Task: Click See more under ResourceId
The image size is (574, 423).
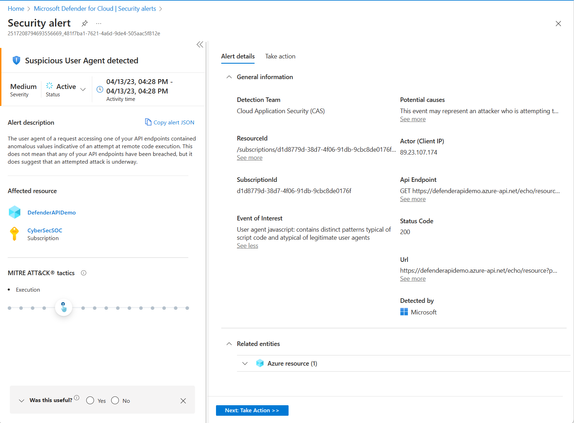Action: coord(250,158)
